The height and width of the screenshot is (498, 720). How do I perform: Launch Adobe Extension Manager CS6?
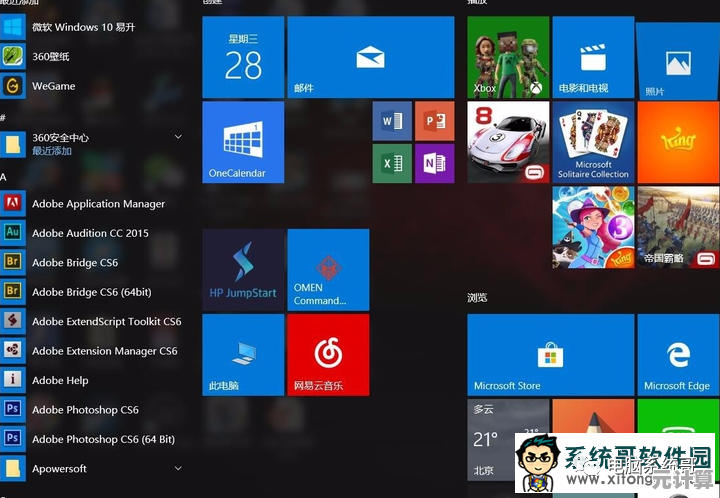point(94,351)
